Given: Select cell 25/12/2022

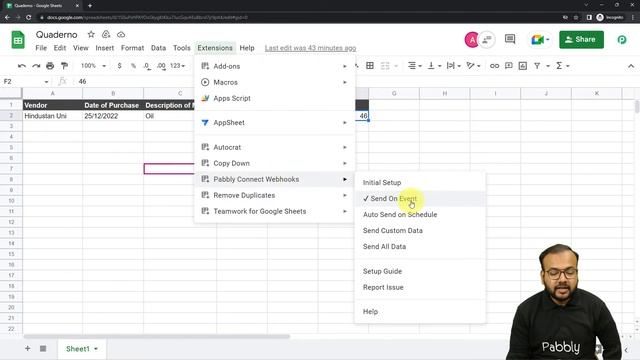Looking at the screenshot, I should click(x=113, y=116).
